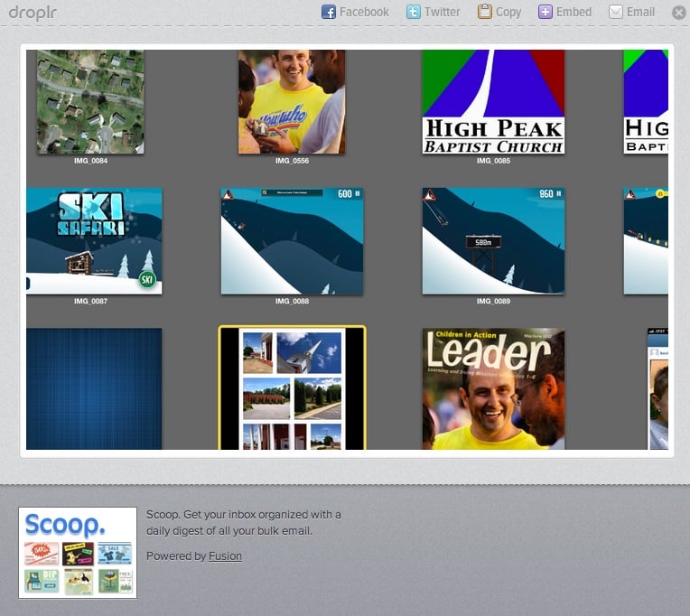Select the Copy label

tap(508, 12)
